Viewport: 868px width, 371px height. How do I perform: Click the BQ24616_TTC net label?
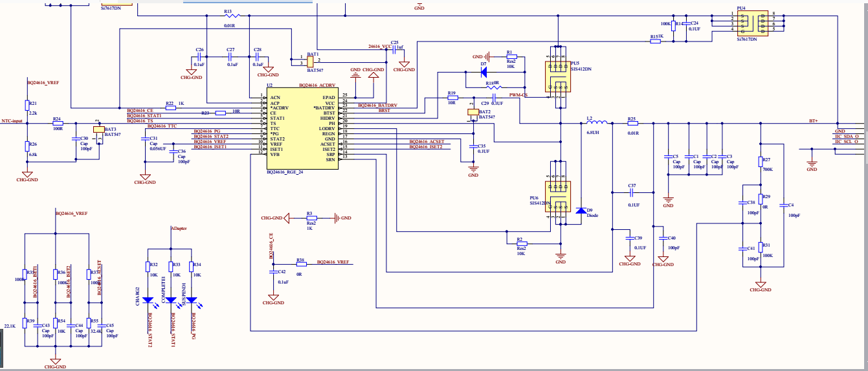[162, 126]
